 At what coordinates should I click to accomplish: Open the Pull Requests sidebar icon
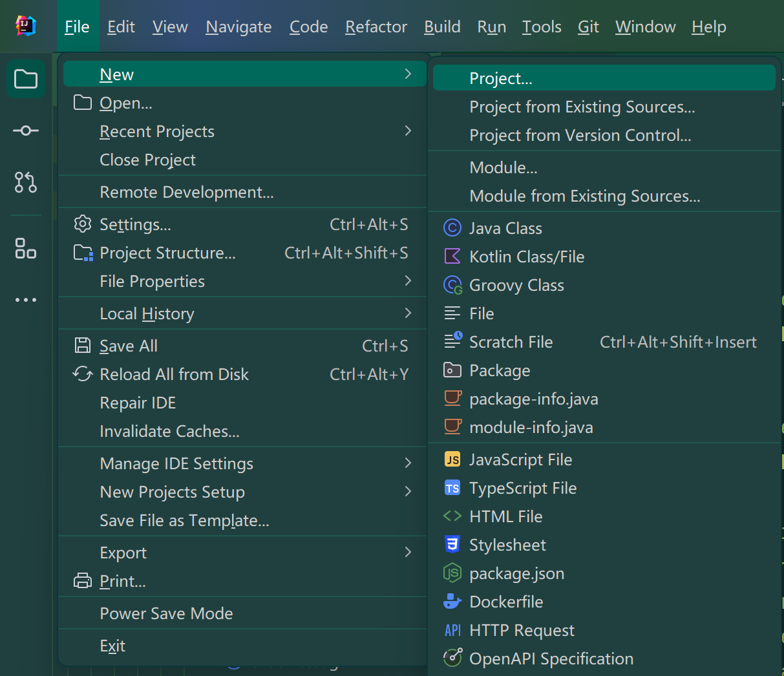tap(26, 182)
